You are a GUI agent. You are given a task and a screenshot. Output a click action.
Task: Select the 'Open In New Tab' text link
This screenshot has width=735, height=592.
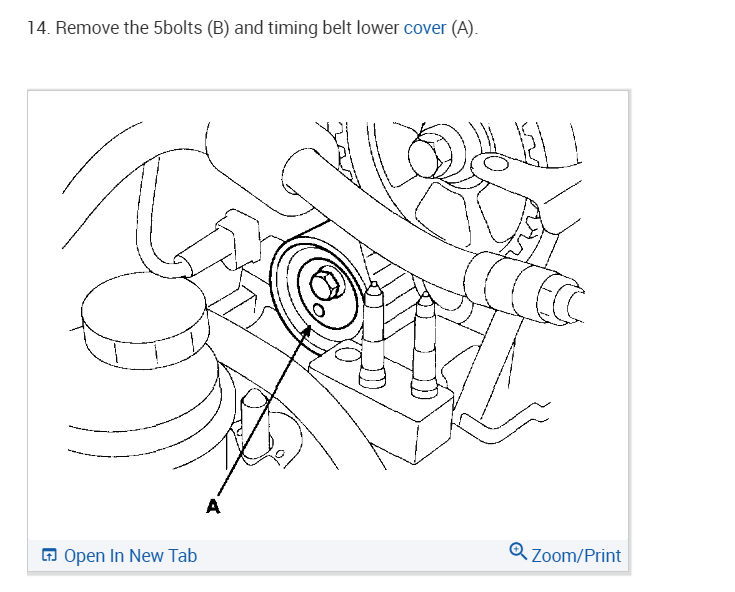click(130, 555)
